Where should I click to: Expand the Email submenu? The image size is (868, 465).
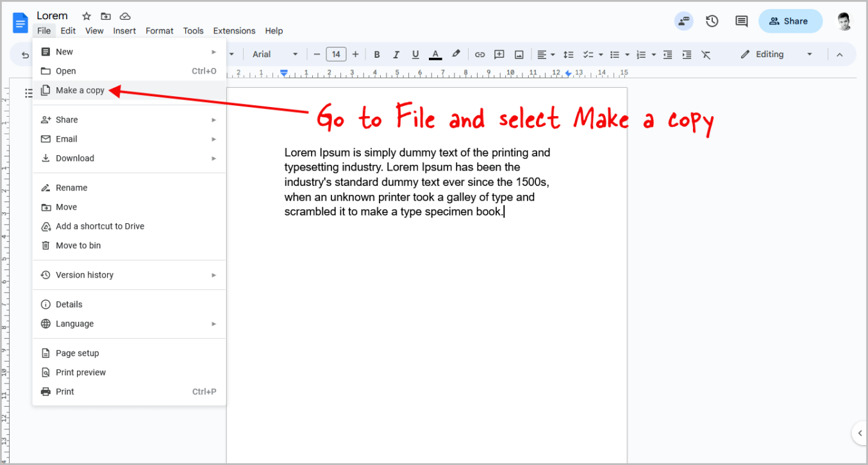[x=129, y=139]
